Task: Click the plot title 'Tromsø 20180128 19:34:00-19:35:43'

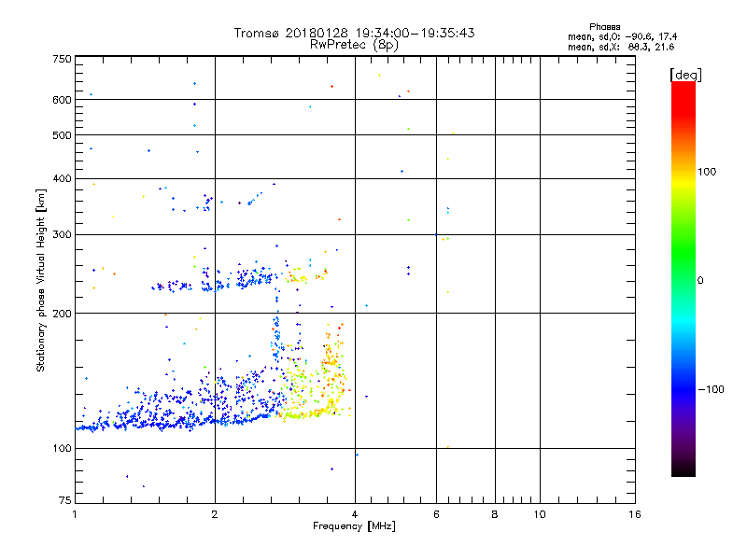Action: [354, 33]
